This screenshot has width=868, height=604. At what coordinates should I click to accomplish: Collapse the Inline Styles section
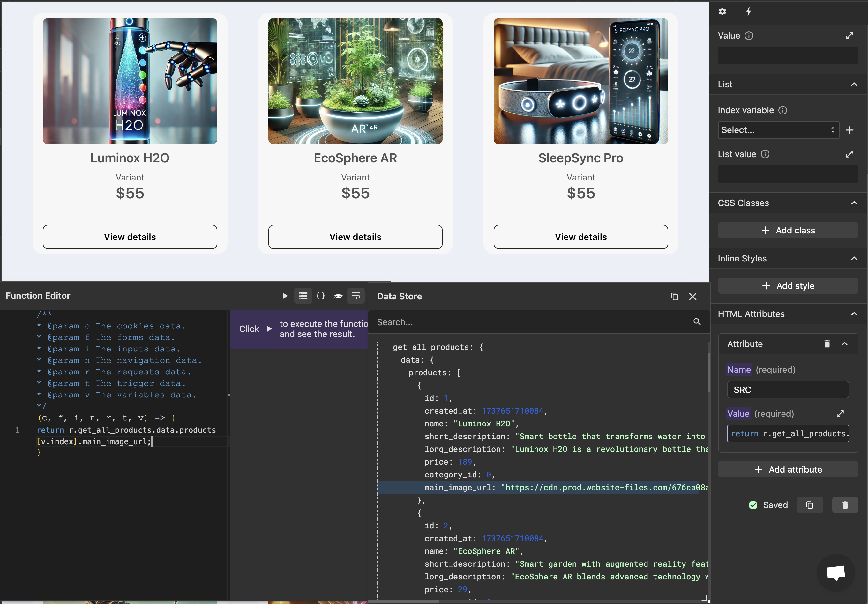pos(854,258)
